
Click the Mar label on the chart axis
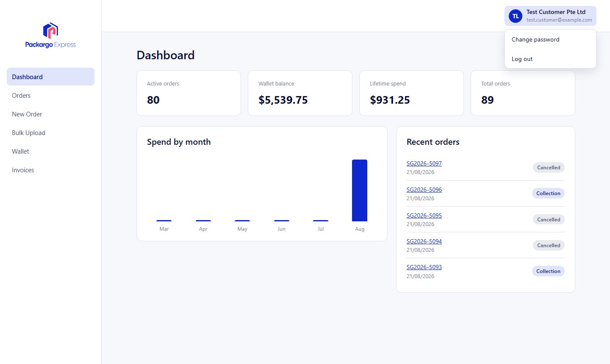(164, 229)
